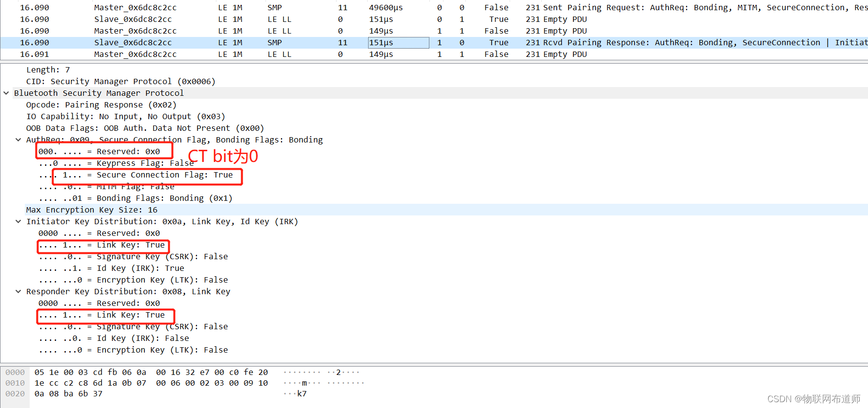Select Responder Reserved: 0x0 row
Image resolution: width=868 pixels, height=408 pixels.
pos(99,303)
